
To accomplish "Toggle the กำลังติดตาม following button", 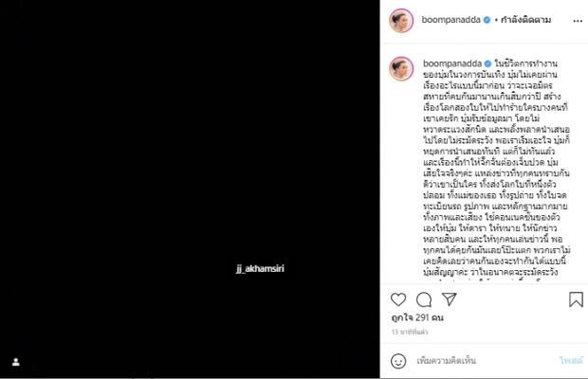I will [525, 20].
